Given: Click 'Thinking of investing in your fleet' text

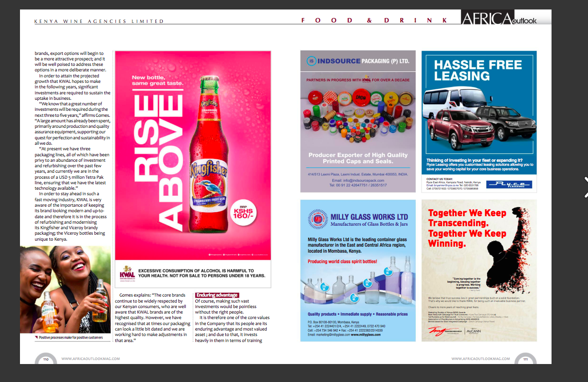Looking at the screenshot, I should point(475,160).
